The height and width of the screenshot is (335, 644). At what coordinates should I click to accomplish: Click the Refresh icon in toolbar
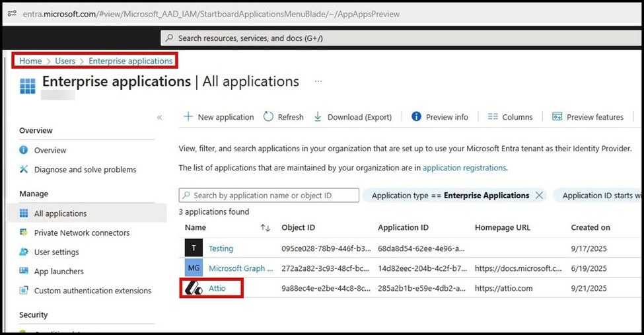[x=268, y=117]
